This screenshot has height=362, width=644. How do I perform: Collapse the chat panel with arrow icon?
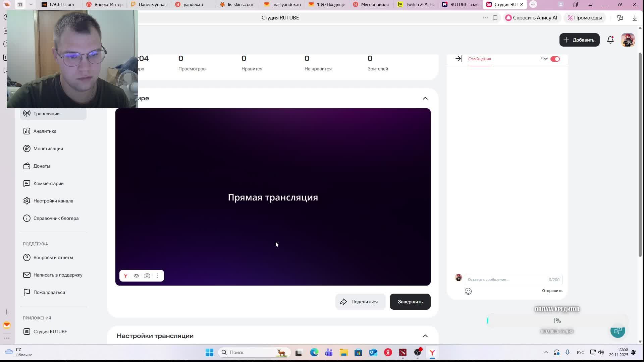point(459,59)
